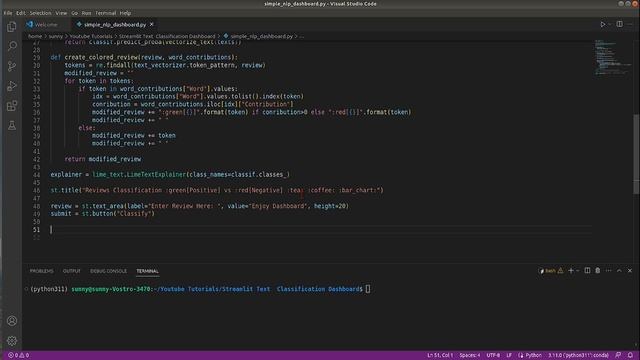The width and height of the screenshot is (640, 360).
Task: Select the Terminal panel tab
Action: click(x=147, y=271)
